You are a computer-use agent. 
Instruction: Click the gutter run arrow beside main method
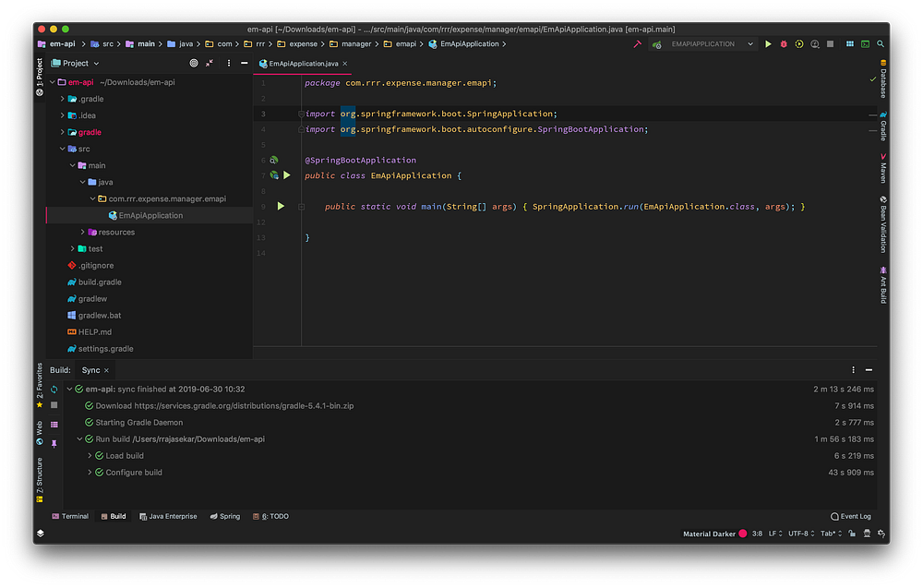point(281,207)
